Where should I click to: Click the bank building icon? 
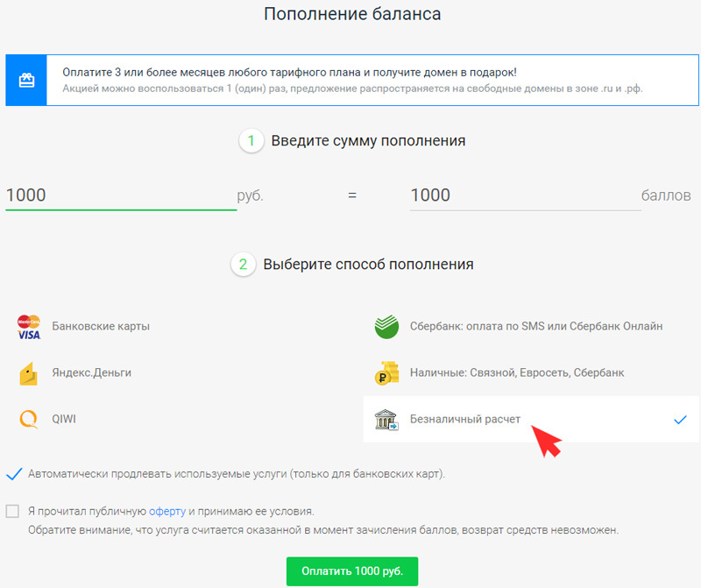click(386, 420)
